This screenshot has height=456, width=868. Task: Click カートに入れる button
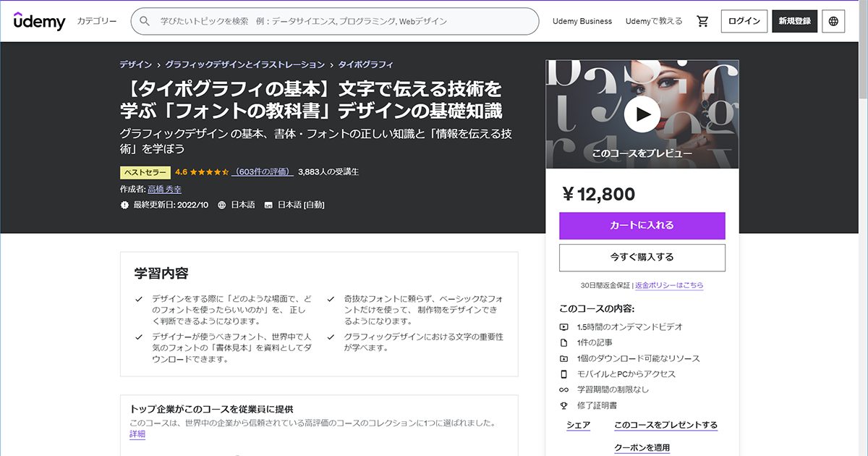642,226
